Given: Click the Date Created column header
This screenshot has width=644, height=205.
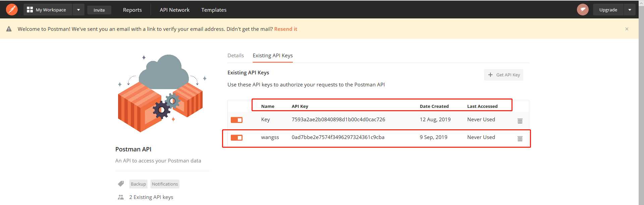Looking at the screenshot, I should [x=434, y=106].
